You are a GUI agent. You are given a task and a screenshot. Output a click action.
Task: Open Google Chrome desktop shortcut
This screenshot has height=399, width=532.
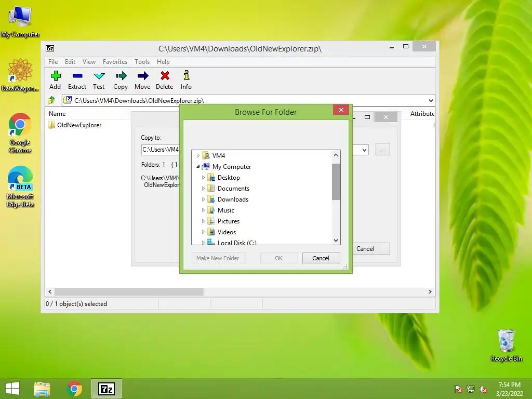coord(20,132)
